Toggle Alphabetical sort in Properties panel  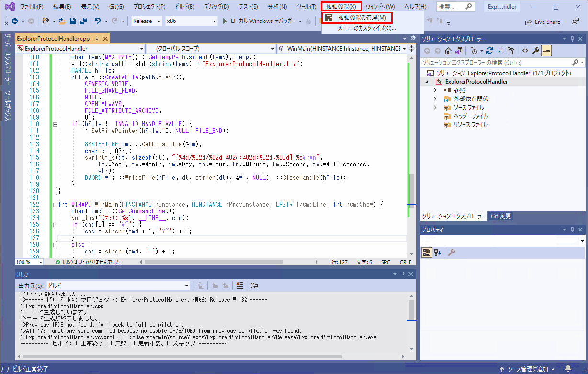pyautogui.click(x=437, y=253)
